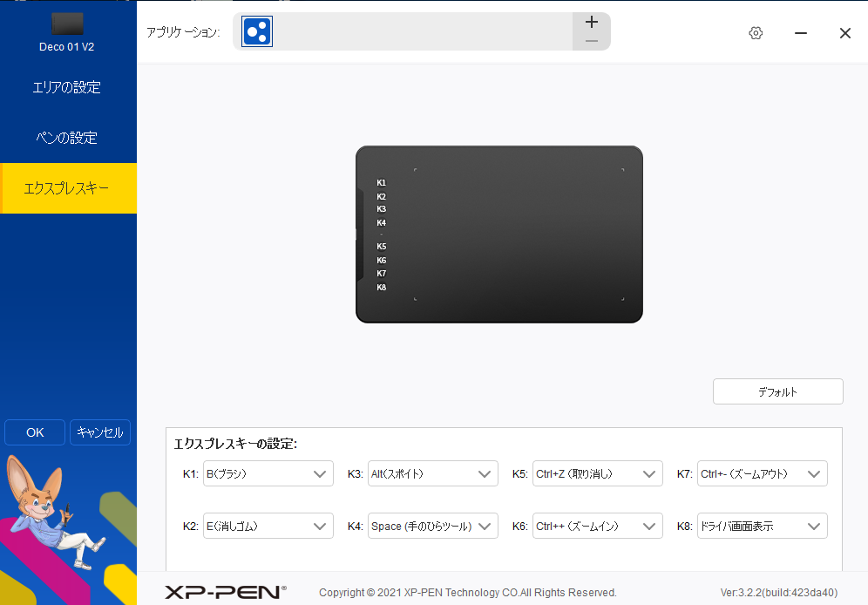Image resolution: width=868 pixels, height=605 pixels.
Task: Click the K3 key on tablet image
Action: click(382, 209)
